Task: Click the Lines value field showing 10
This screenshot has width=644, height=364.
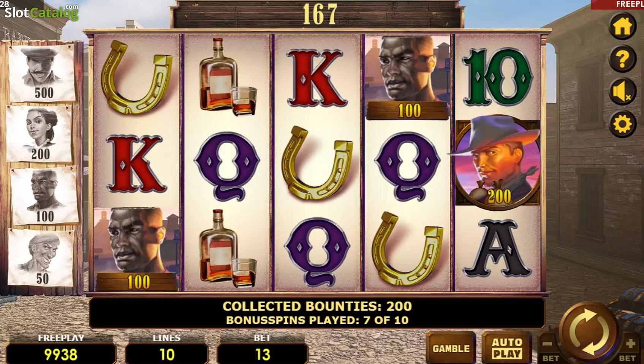Action: tap(166, 354)
